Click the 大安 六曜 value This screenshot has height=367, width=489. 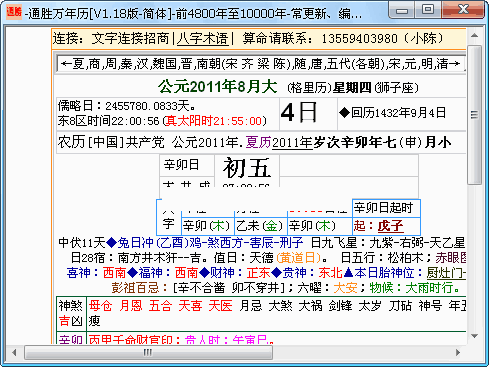tap(345, 288)
